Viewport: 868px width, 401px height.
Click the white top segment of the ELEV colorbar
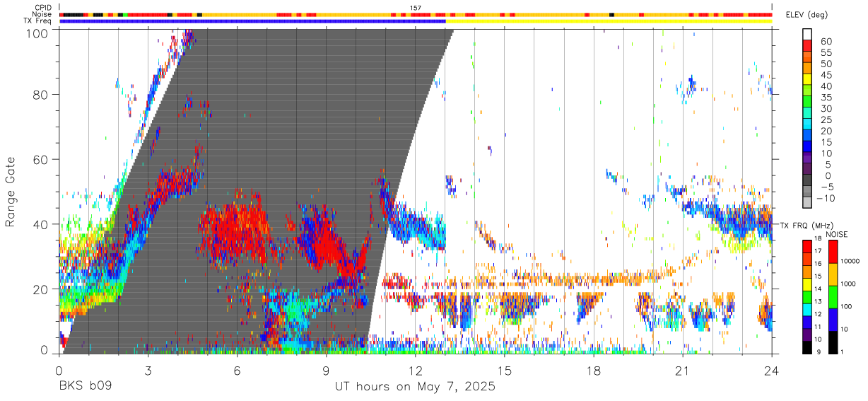coord(807,34)
